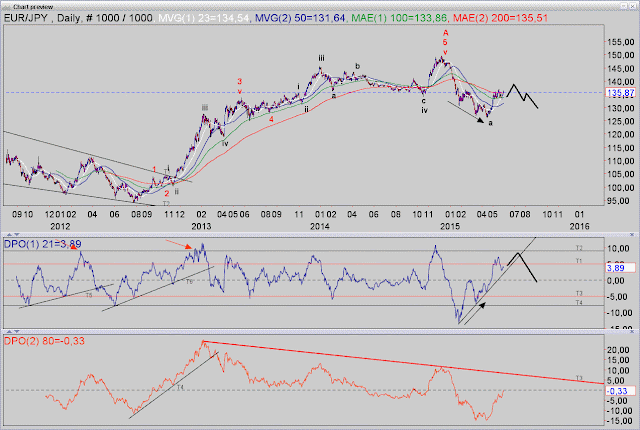Image resolution: width=640 pixels, height=430 pixels.
Task: Click the T2 level label in the DPO(1) panel
Action: pyautogui.click(x=579, y=248)
